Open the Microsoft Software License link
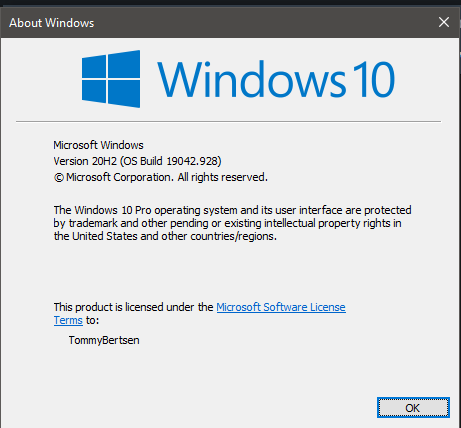Image resolution: width=461 pixels, height=428 pixels. coord(281,307)
